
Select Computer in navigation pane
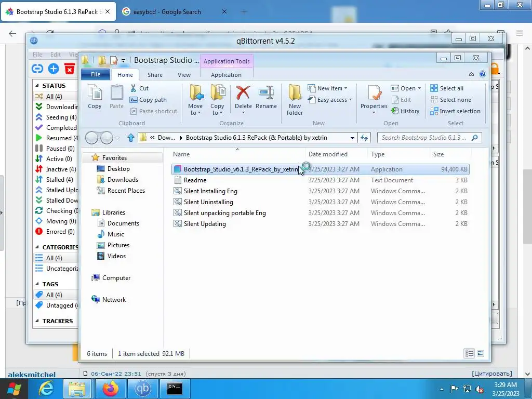(x=116, y=278)
